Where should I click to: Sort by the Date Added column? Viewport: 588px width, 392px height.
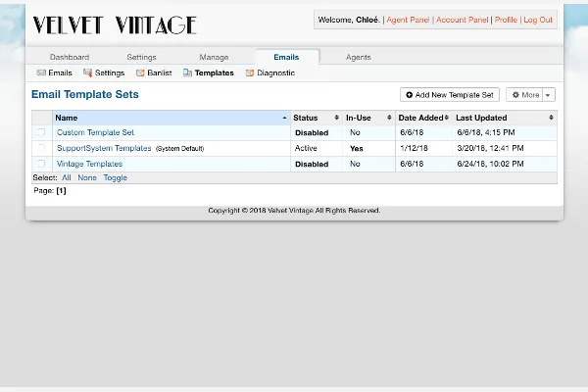tap(423, 118)
